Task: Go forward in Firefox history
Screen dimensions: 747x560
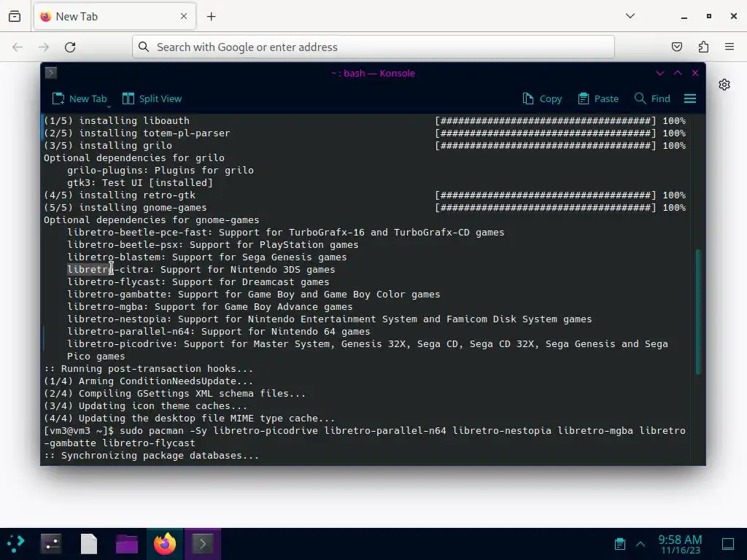Action: coord(44,47)
